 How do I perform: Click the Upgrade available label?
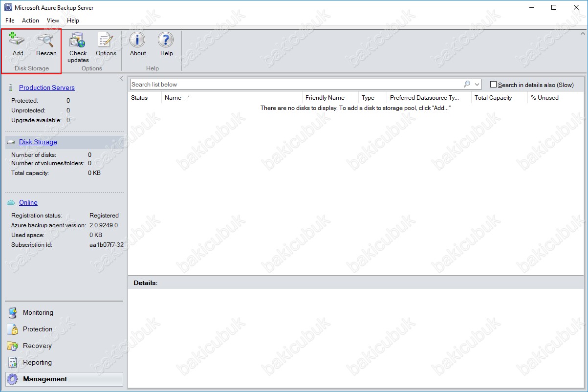[36, 120]
